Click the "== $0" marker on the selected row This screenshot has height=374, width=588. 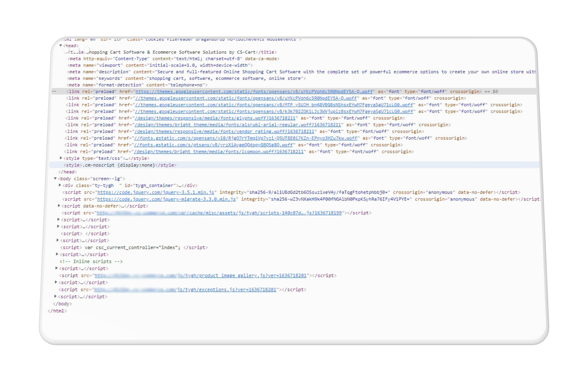click(x=491, y=92)
